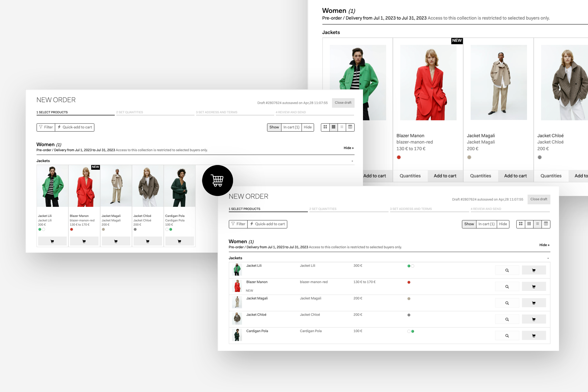This screenshot has height=392, width=588.
Task: Toggle Show option in bottom-right window
Action: tap(469, 224)
